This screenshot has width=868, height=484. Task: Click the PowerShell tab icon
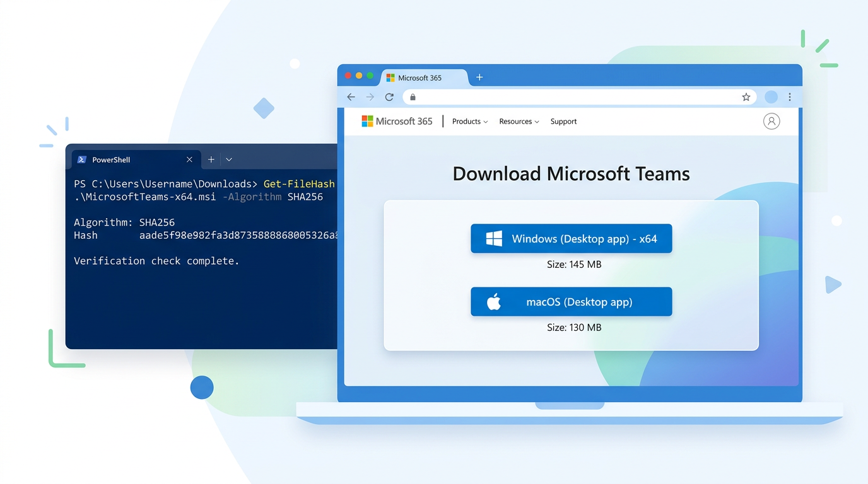(x=82, y=159)
